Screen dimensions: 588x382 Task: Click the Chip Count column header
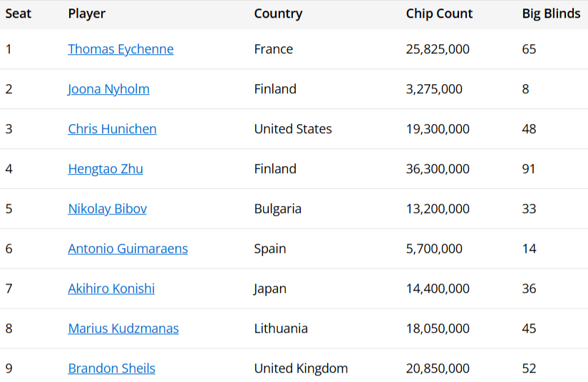coord(439,14)
